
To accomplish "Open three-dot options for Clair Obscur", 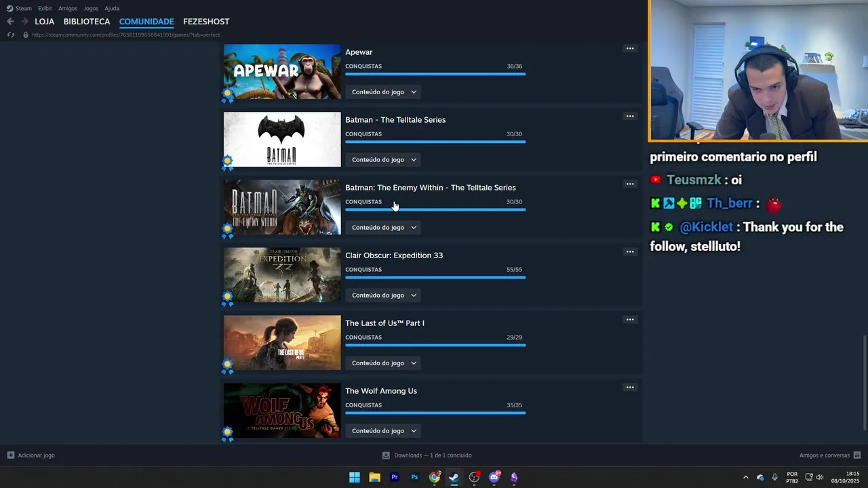I will 630,251.
